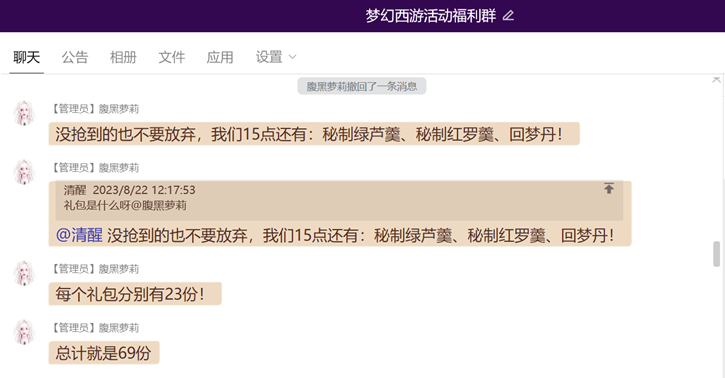Open the 文件 tab
This screenshot has width=725, height=378.
172,57
